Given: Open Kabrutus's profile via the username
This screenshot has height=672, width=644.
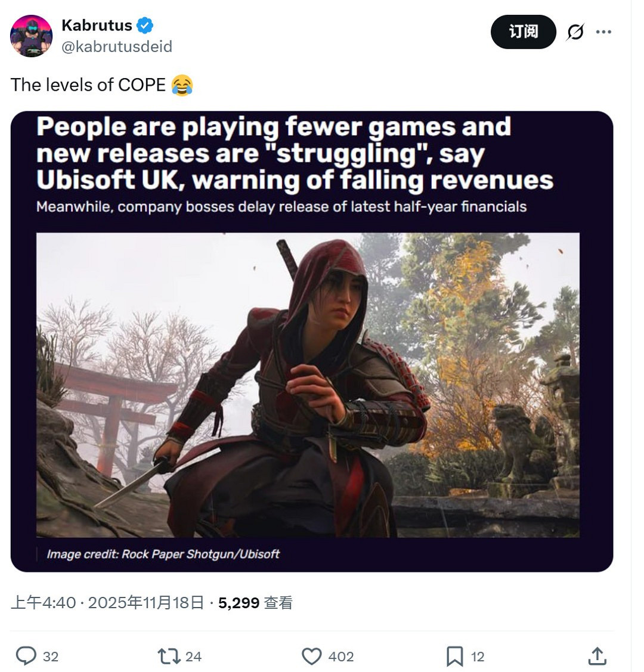Looking at the screenshot, I should coord(97,25).
